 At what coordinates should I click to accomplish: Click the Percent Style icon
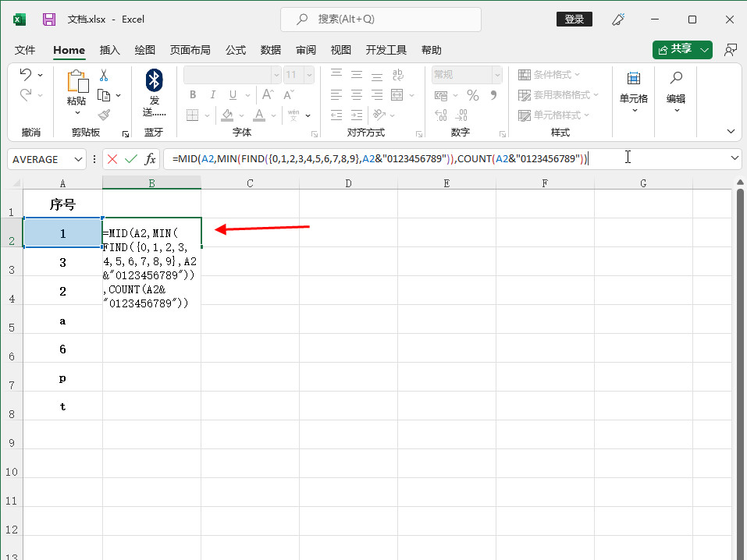point(472,95)
